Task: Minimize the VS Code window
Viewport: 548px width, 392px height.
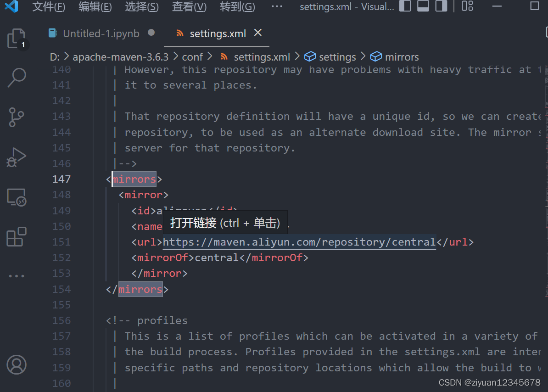Action: 497,6
